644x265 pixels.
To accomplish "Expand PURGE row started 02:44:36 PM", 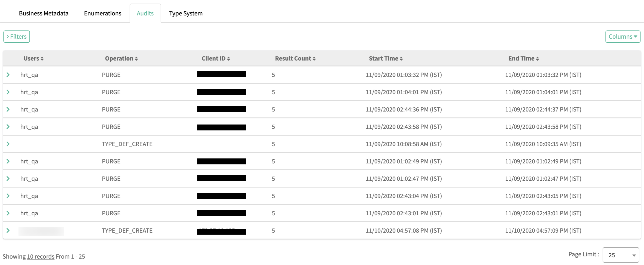I will pyautogui.click(x=8, y=109).
